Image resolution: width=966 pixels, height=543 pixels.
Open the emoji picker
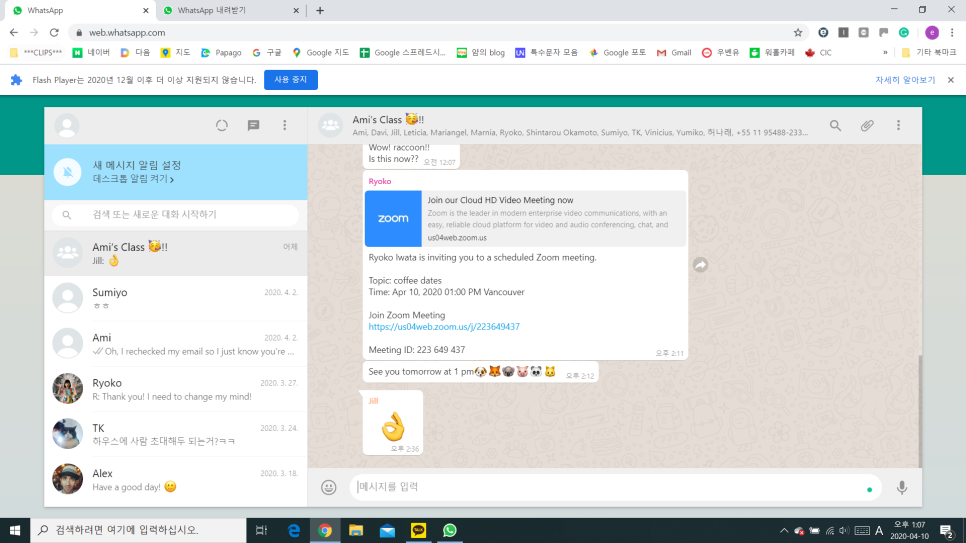(x=329, y=488)
